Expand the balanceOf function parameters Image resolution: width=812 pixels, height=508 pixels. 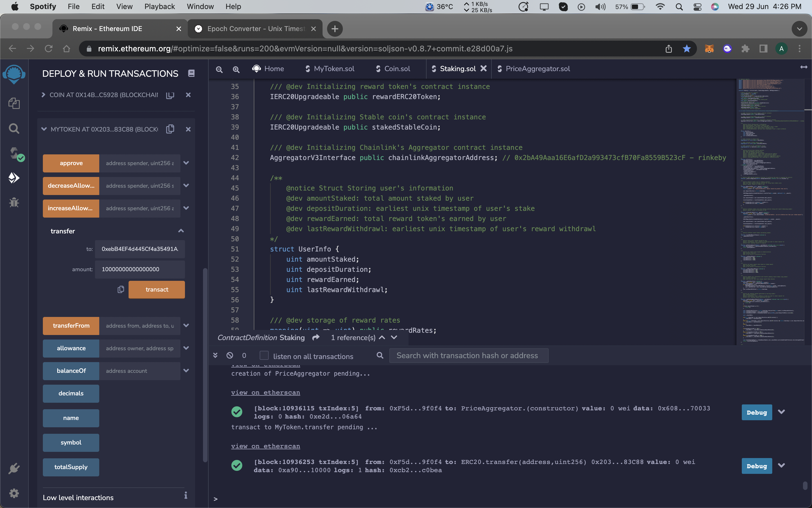point(186,371)
